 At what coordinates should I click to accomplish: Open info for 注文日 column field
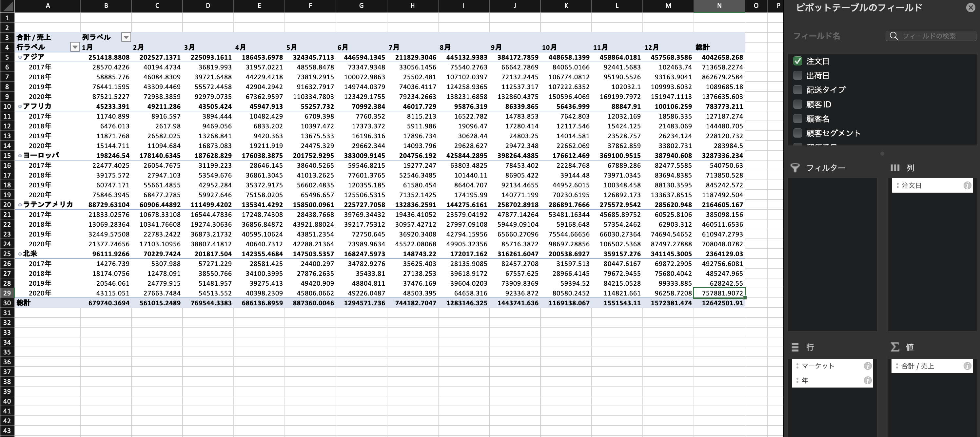click(967, 186)
